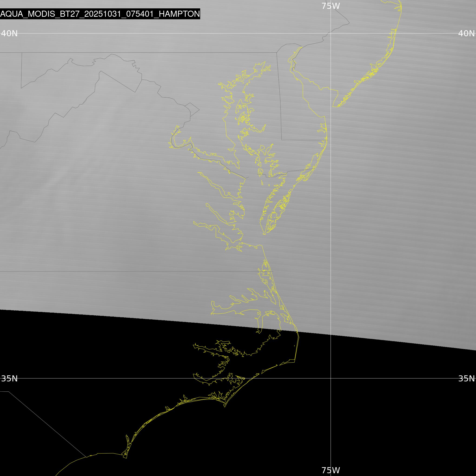
Task: Click the left 35N latitude label
Action: point(9,378)
